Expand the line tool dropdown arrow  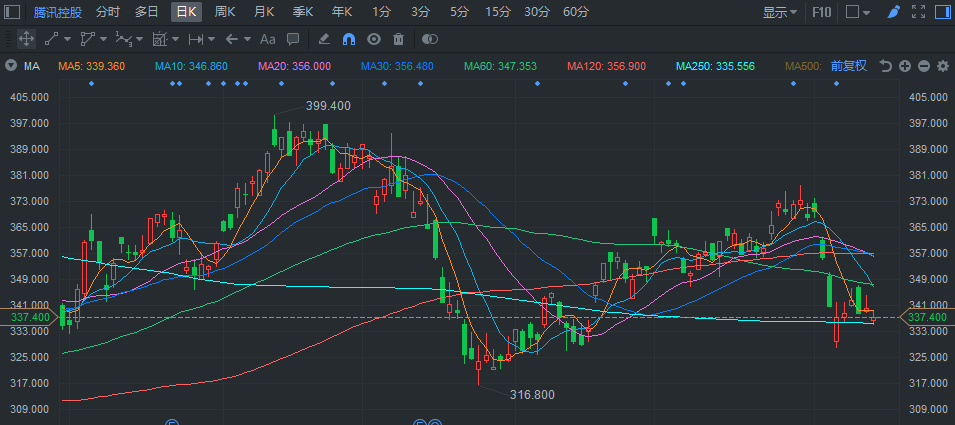point(67,39)
